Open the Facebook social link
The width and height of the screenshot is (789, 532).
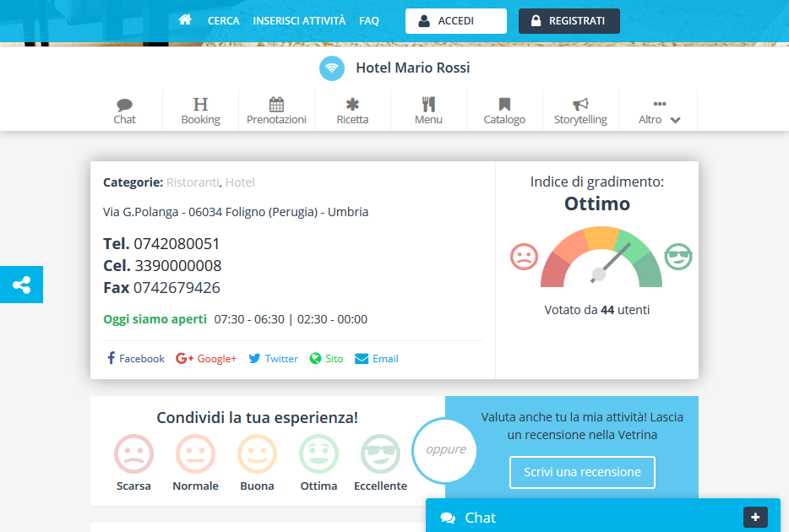(x=135, y=359)
